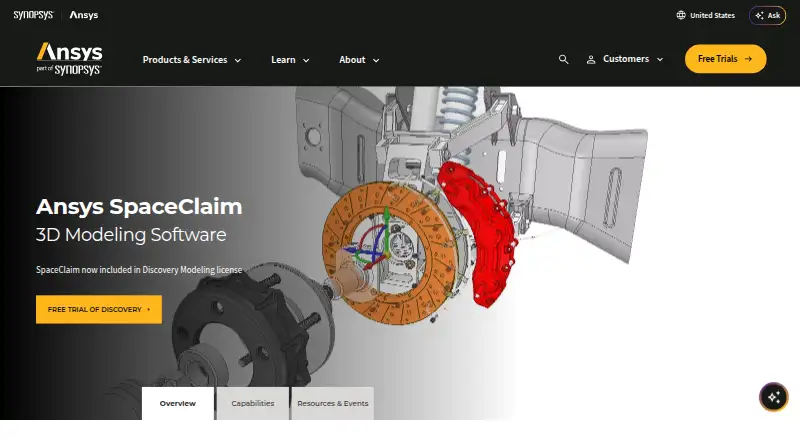Switch to the Capabilities tab
The width and height of the screenshot is (800, 440).
pos(253,403)
